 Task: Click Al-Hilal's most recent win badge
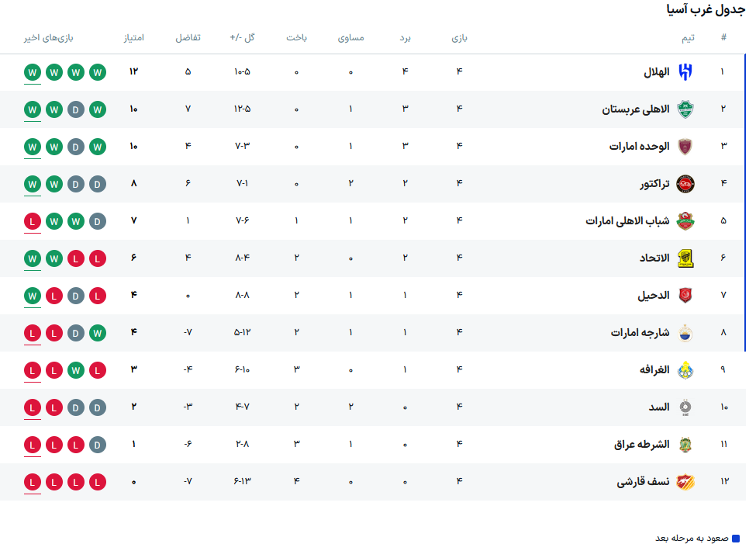[33, 72]
